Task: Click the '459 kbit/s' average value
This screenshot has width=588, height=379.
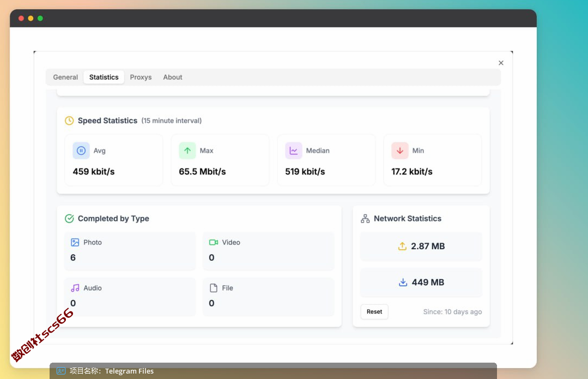Action: pos(94,171)
